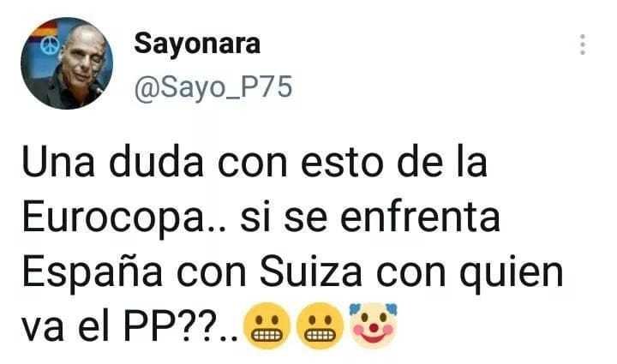Open the three-dot more options menu
617x364 pixels.
pos(583,45)
